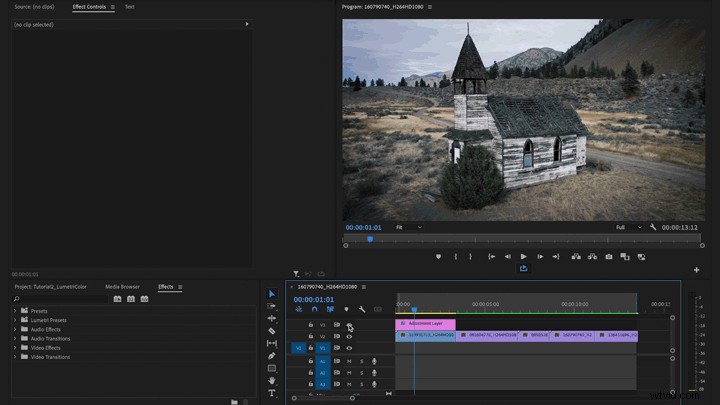Click Program monitor playhead on scrub bar
Screen dimensions: 720x405
(370, 239)
